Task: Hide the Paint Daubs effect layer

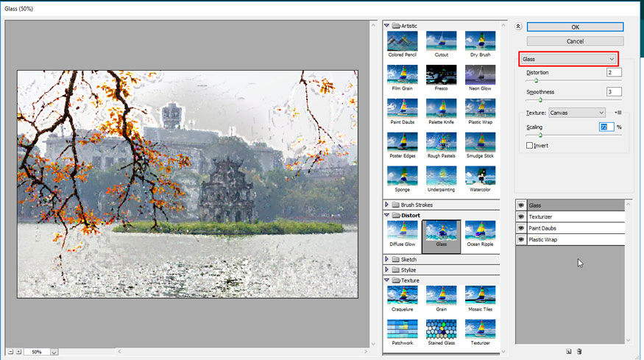Action: pyautogui.click(x=521, y=228)
